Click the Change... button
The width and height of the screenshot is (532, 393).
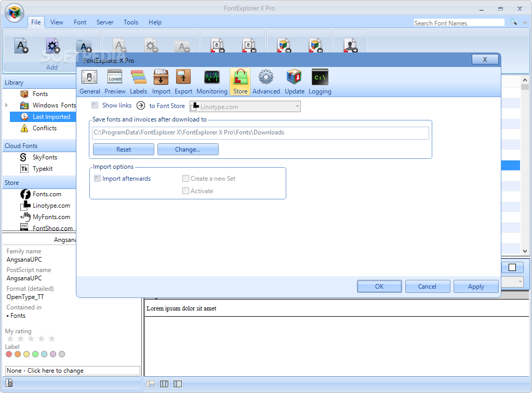coord(188,149)
